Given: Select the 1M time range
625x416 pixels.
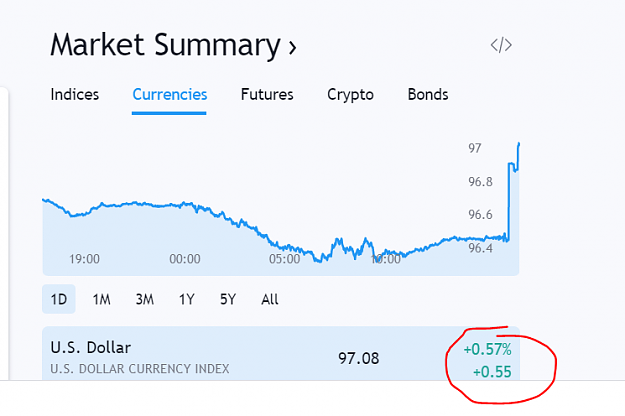Looking at the screenshot, I should (x=101, y=299).
